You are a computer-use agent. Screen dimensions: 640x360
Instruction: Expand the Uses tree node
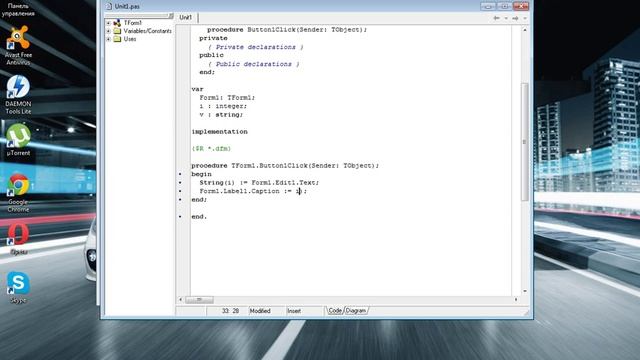point(108,39)
